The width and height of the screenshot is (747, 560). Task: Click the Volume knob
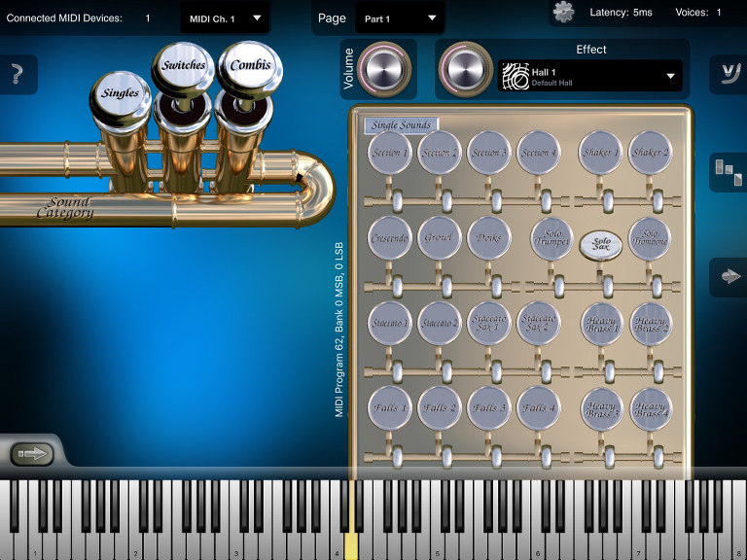pos(378,68)
